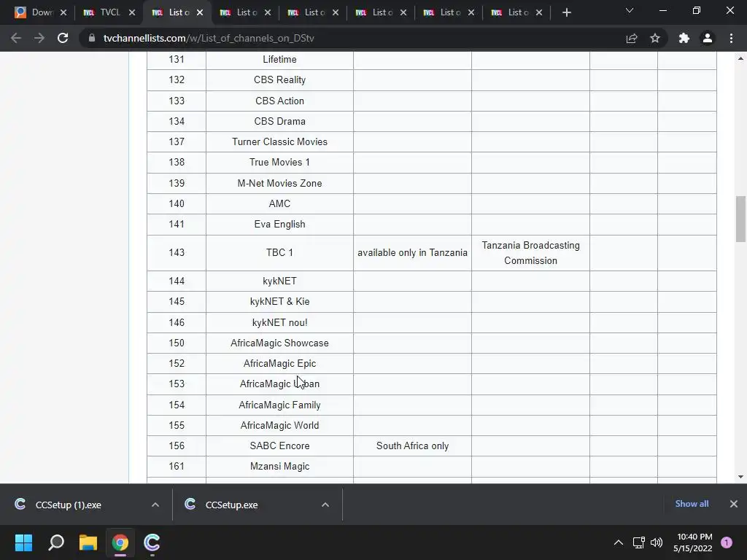The width and height of the screenshot is (747, 560).
Task: Click the page scrollbar thumb
Action: click(x=740, y=219)
